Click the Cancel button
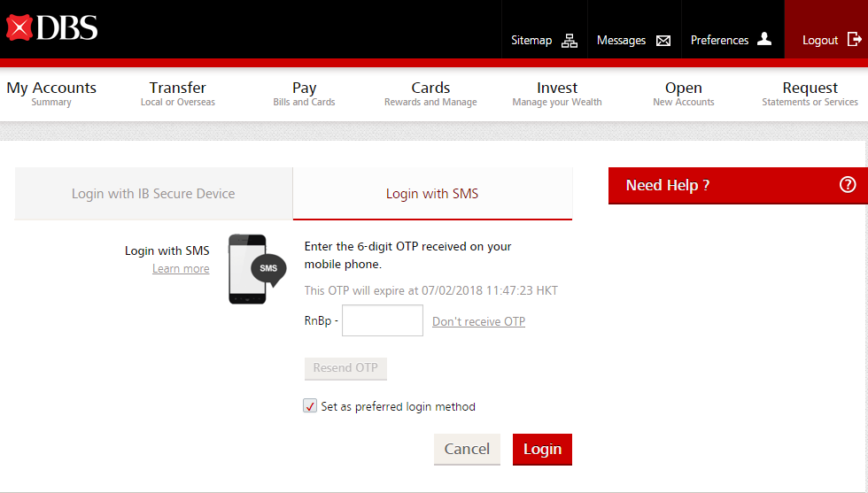Image resolution: width=868 pixels, height=493 pixels. [x=467, y=449]
